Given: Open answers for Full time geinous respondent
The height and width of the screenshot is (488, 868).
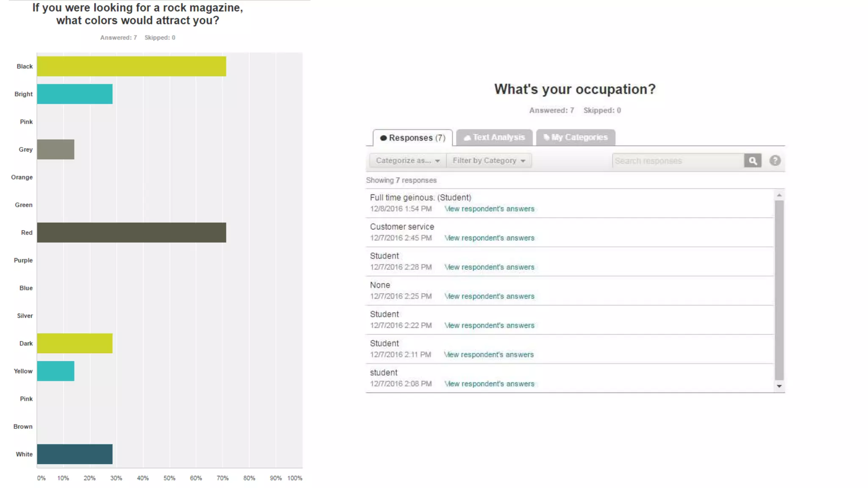Looking at the screenshot, I should tap(489, 209).
